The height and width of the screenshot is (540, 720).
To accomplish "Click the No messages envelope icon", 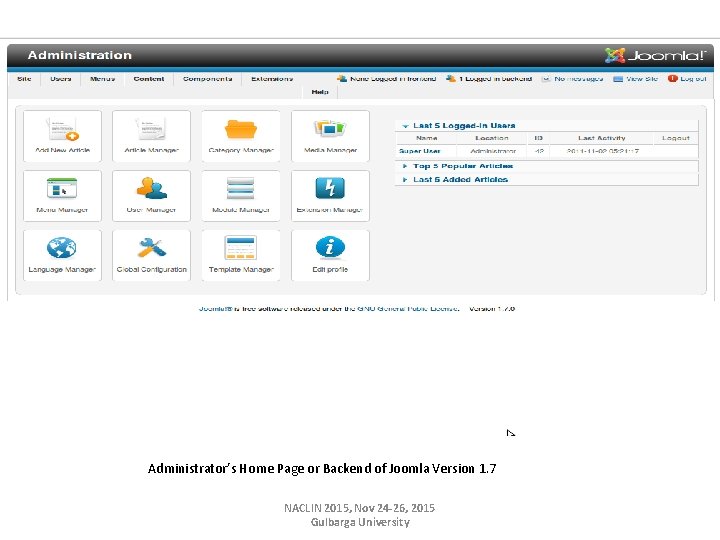I will 546,79.
